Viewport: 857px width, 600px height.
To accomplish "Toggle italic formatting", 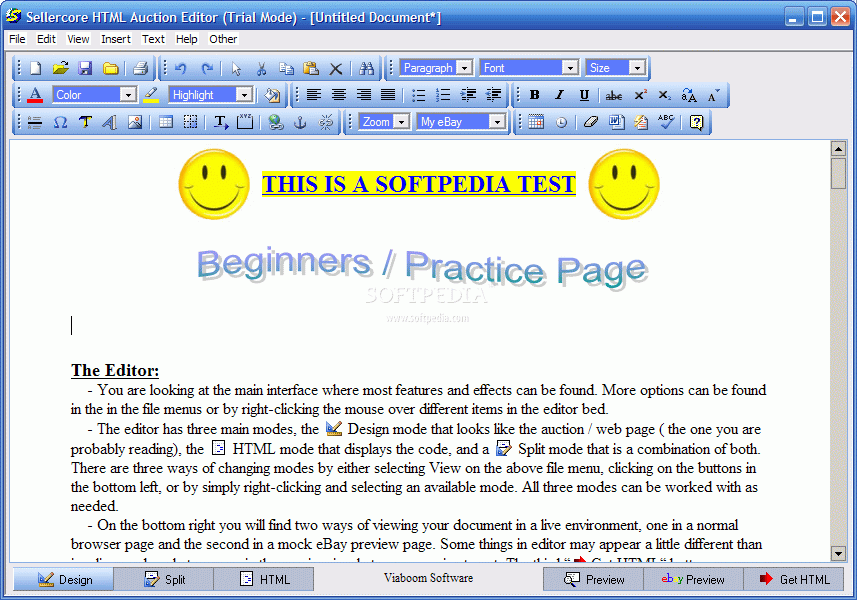I will 559,95.
